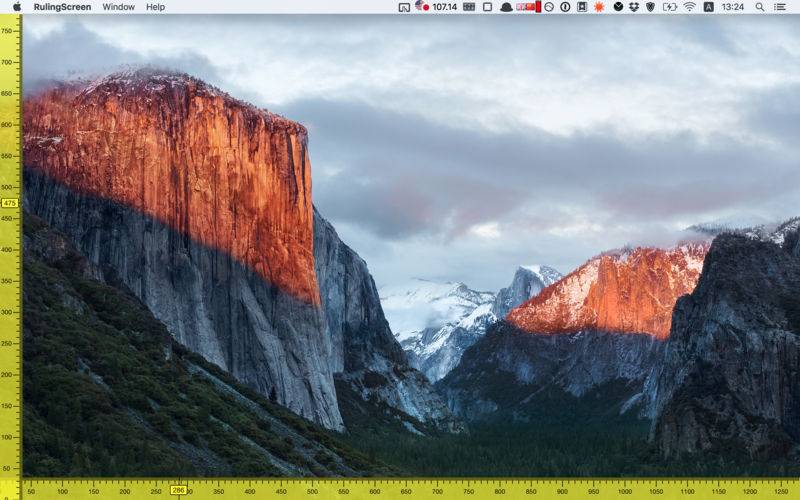This screenshot has height=500, width=800.
Task: Open the RulingScreen app menu
Action: point(62,7)
